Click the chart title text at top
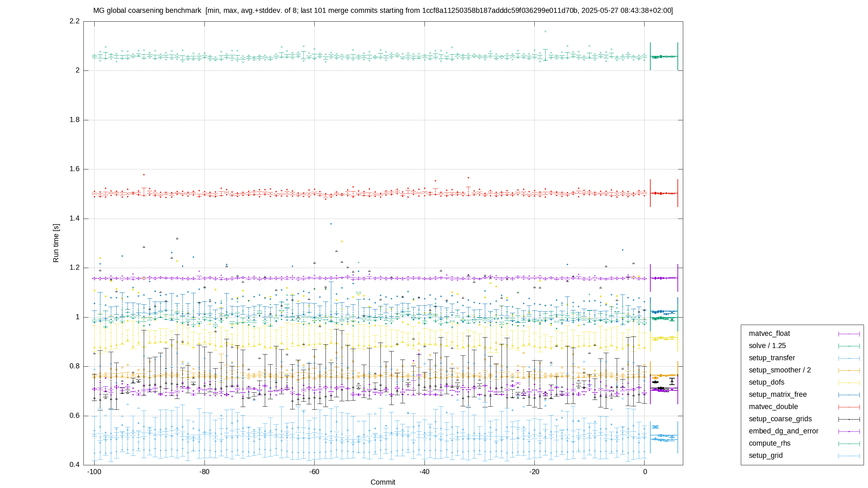This screenshot has width=868, height=488. tap(383, 11)
